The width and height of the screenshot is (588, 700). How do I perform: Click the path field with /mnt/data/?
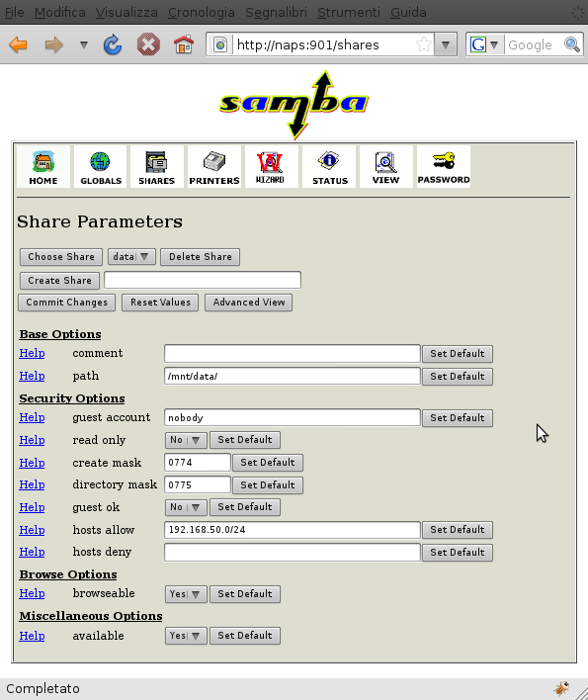click(x=293, y=376)
